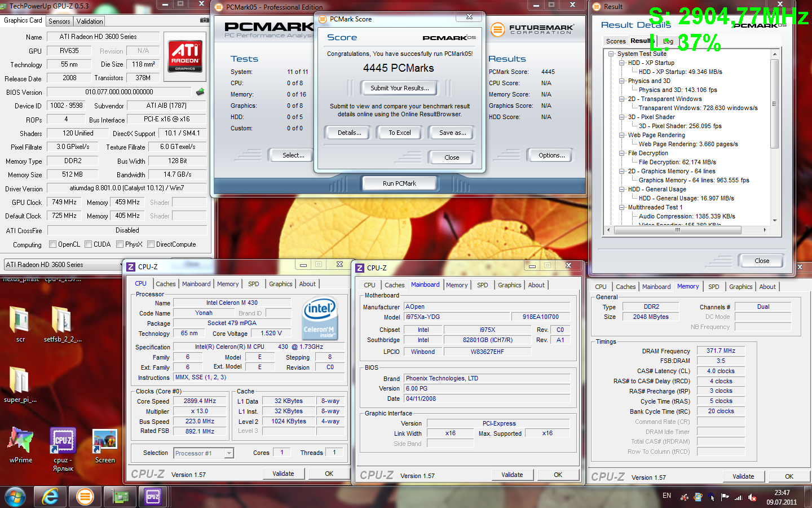This screenshot has width=812, height=508.
Task: Click the Save as... button
Action: tap(452, 133)
